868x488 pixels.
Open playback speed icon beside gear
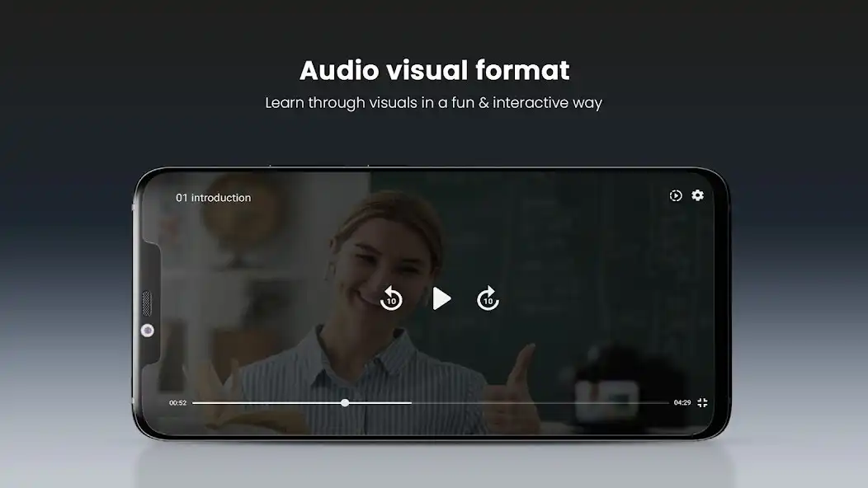coord(676,195)
